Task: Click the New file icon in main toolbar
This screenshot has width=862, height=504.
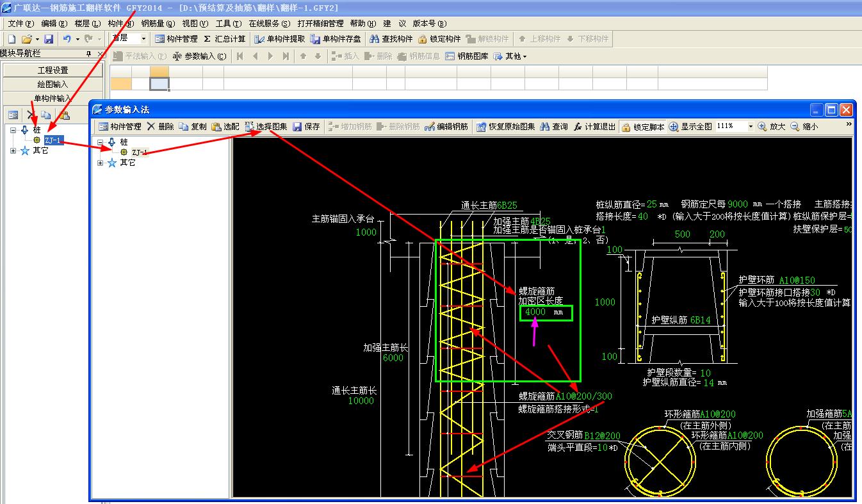Action: click(x=12, y=39)
